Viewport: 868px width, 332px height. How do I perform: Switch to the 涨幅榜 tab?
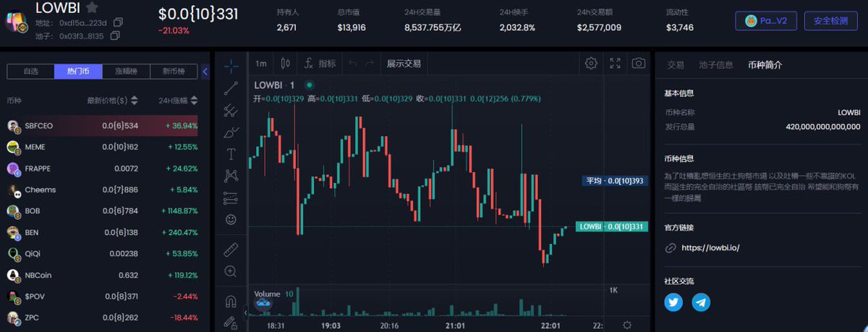tap(126, 71)
